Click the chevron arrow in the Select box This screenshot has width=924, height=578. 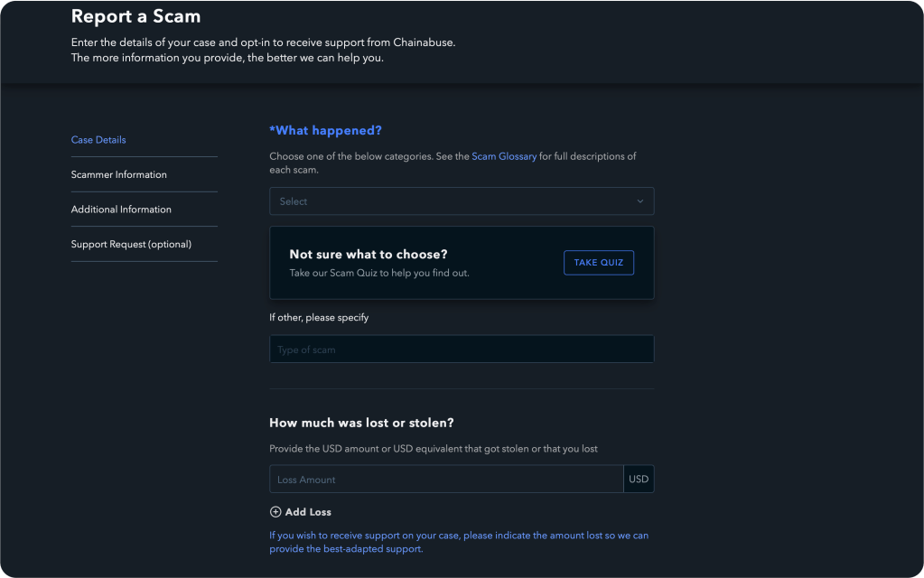(640, 201)
